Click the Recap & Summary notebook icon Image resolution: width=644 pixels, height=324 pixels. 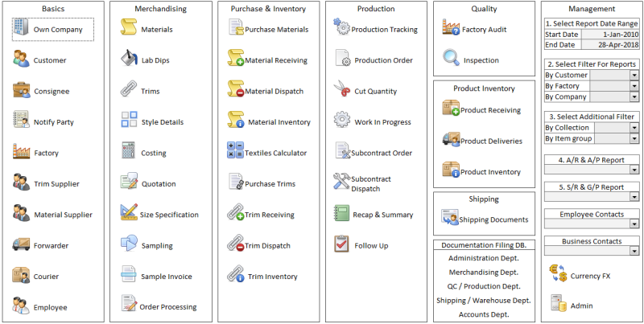pos(342,214)
